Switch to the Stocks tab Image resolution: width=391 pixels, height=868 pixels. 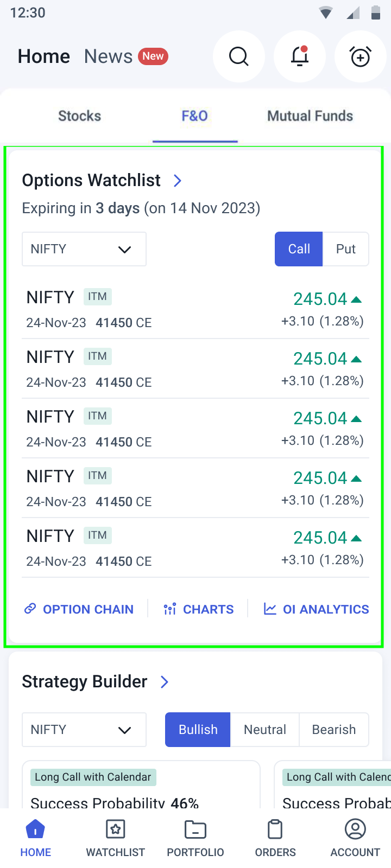[80, 116]
